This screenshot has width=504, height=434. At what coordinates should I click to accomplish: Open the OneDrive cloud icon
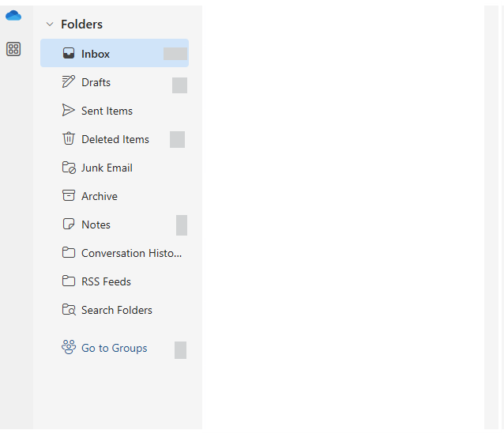point(13,16)
